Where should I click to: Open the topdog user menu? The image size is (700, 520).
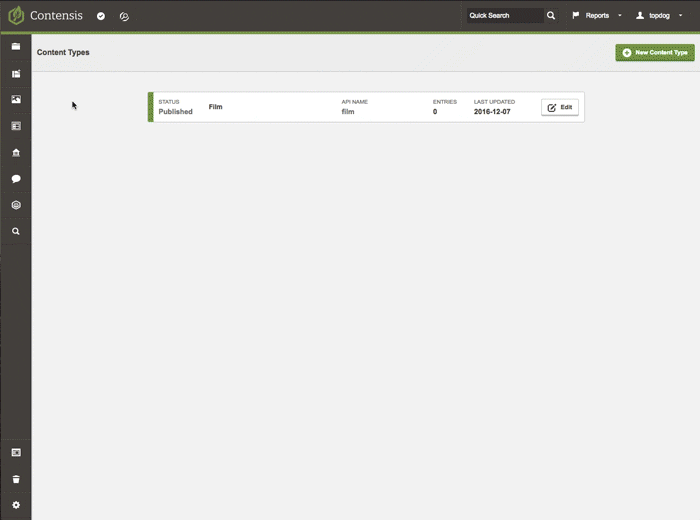point(659,16)
